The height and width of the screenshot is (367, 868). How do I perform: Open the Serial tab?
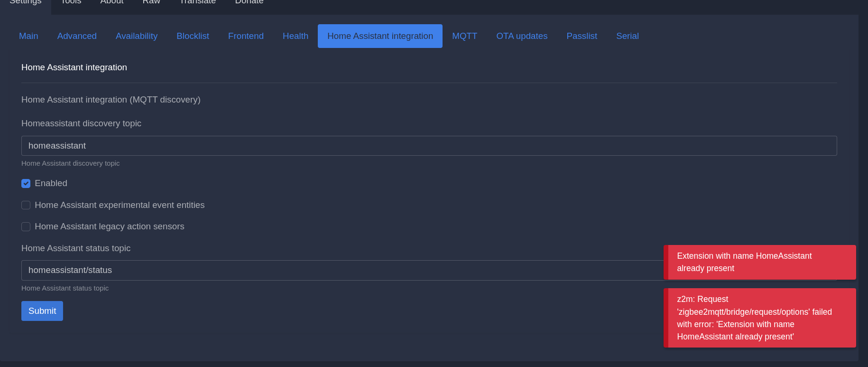[627, 36]
